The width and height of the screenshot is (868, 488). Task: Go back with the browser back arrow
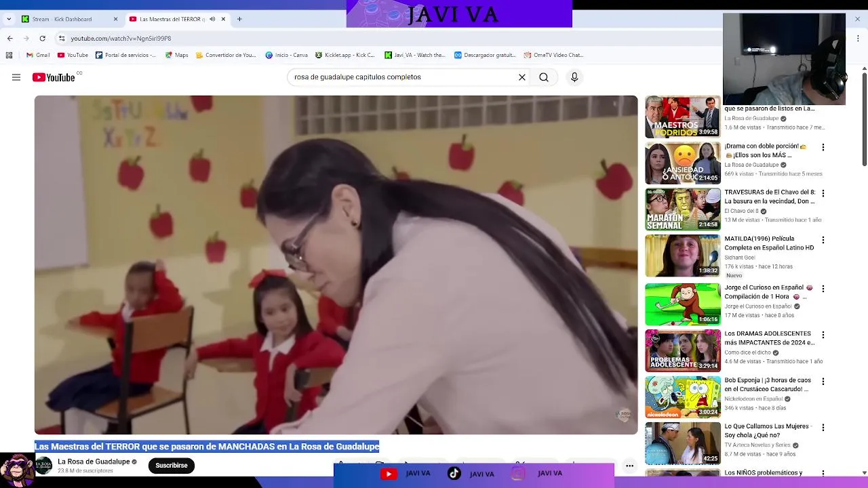(9, 39)
